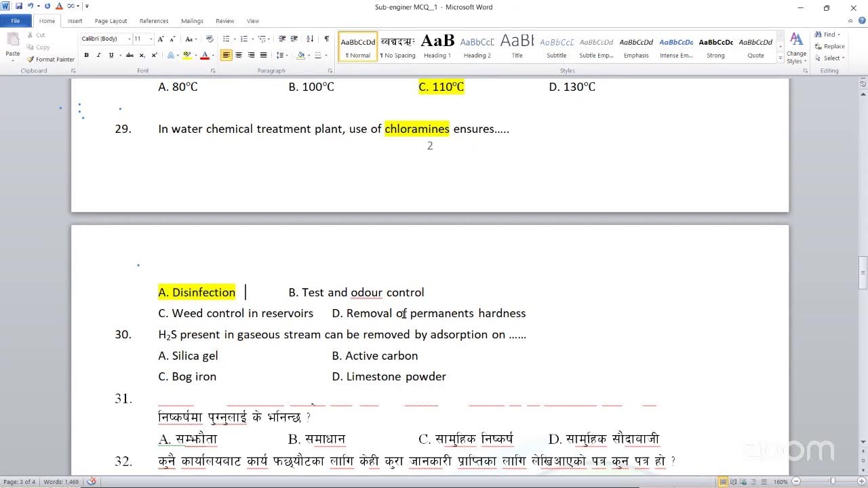Toggle strikethrough formatting

click(x=130, y=55)
